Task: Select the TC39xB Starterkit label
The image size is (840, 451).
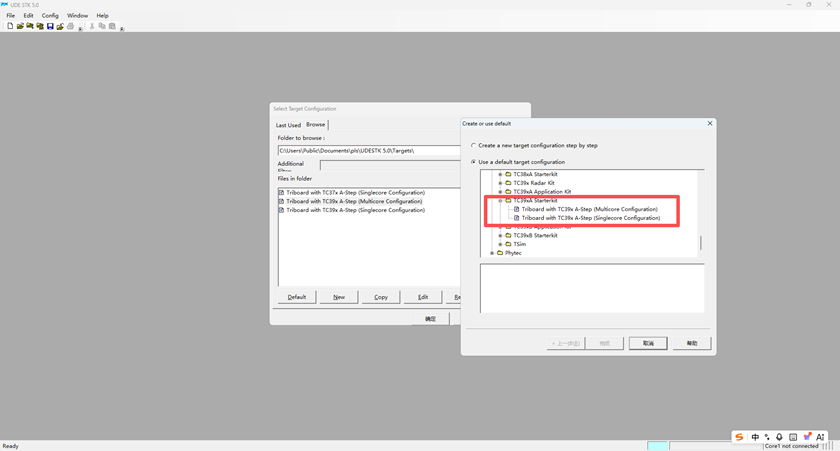Action: (x=535, y=235)
